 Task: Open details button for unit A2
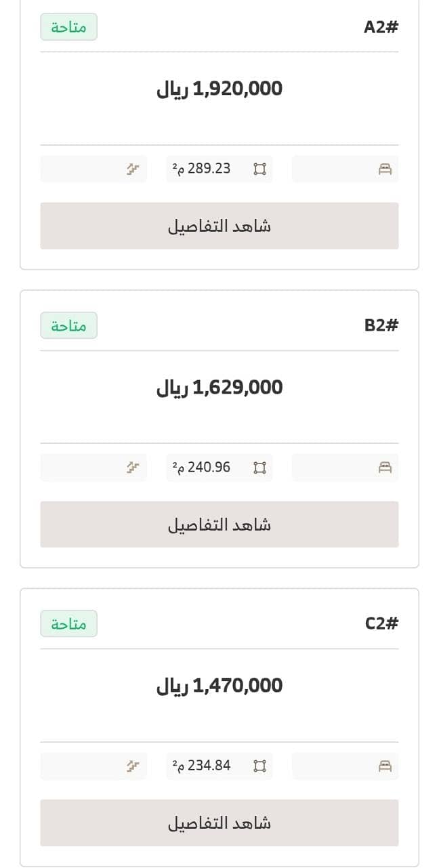[x=219, y=226]
